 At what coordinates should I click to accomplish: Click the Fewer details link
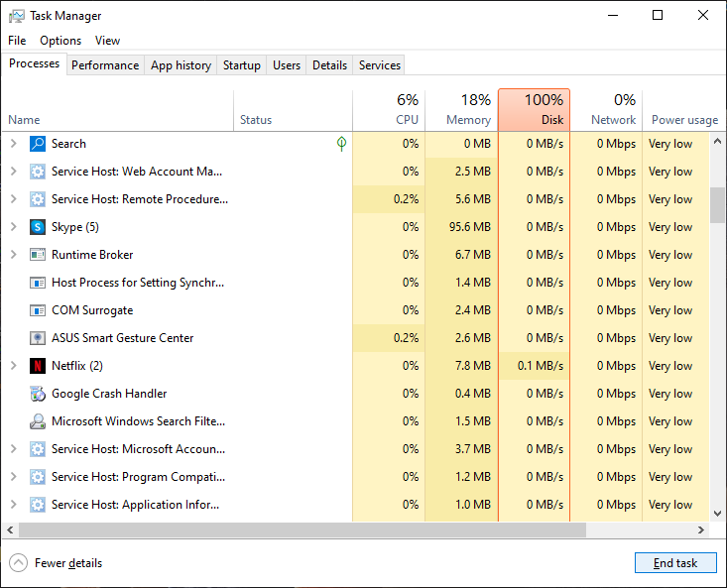[68, 563]
